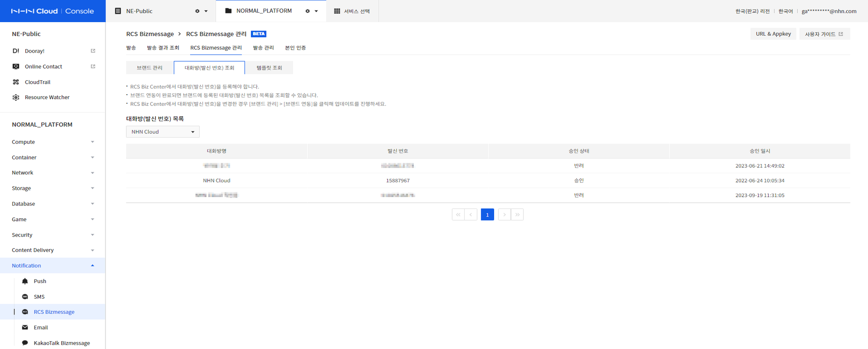Image resolution: width=868 pixels, height=349 pixels.
Task: Expand the NE-Public organization dropdown arrow
Action: coord(206,11)
